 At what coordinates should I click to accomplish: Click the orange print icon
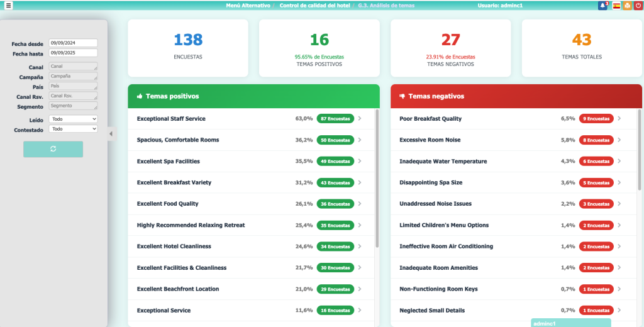coord(627,5)
